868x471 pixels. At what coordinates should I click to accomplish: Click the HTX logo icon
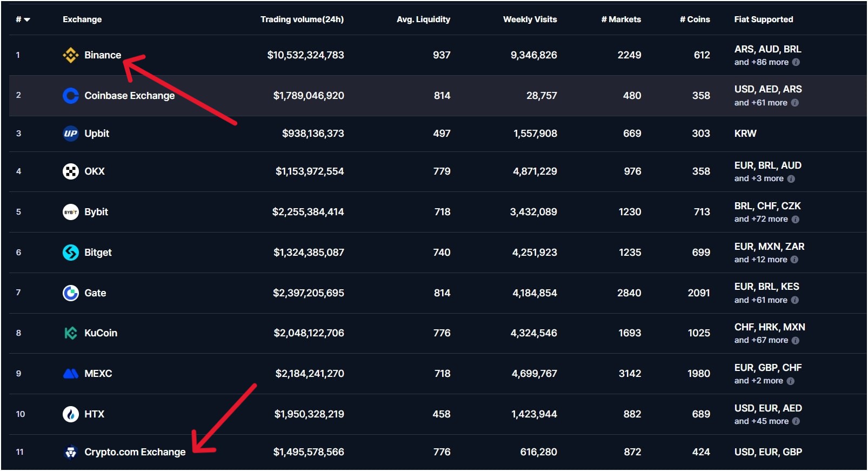tap(71, 414)
